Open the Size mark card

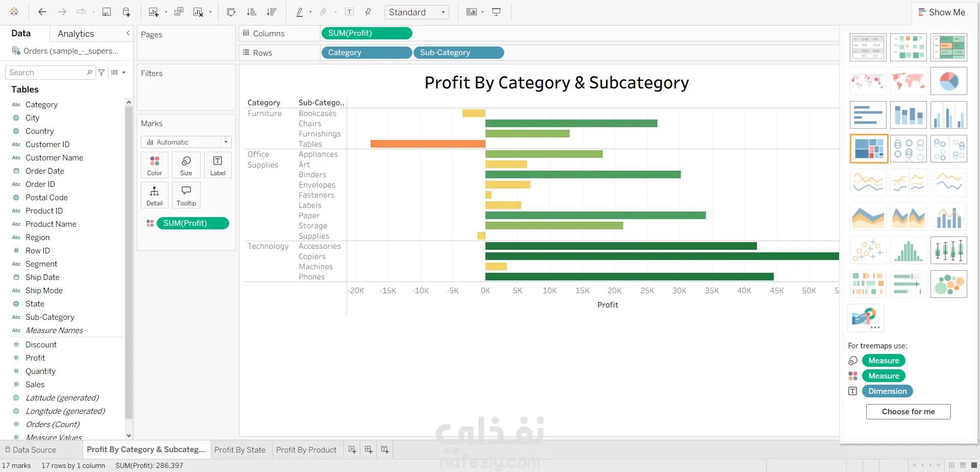[x=186, y=165]
